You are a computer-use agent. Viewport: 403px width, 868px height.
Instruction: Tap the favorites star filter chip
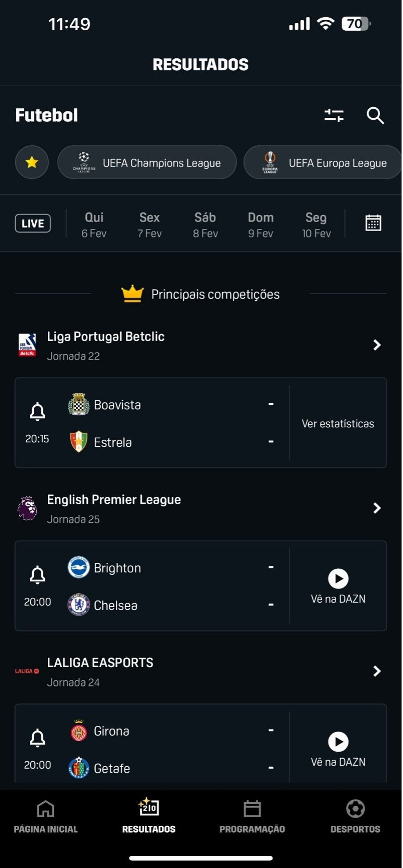tap(32, 162)
